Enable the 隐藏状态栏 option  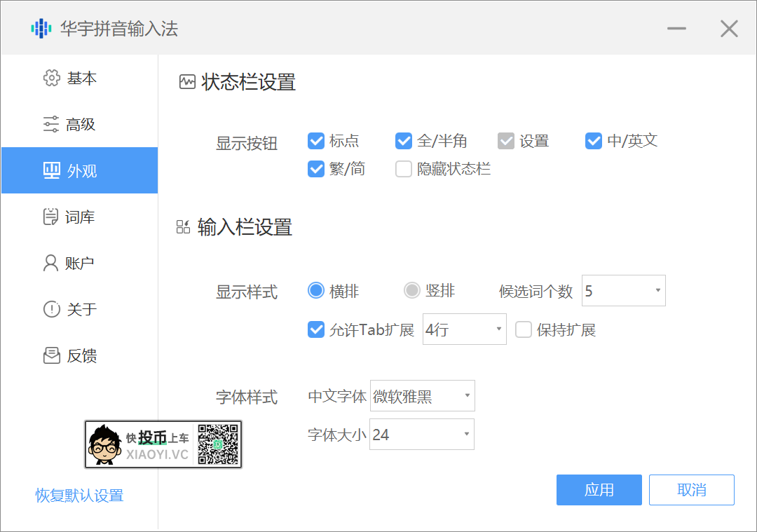(x=404, y=169)
